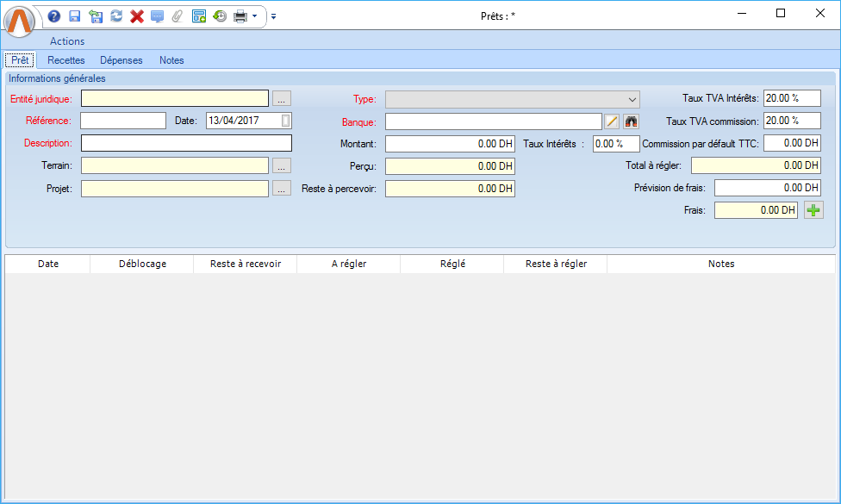Click the pencil edit icon beside Banque

coord(612,121)
